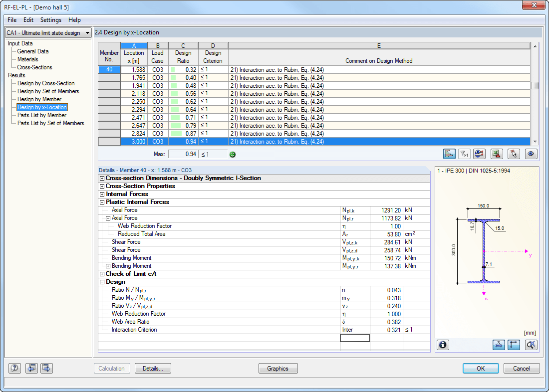Click the Results tree heading

(16, 75)
